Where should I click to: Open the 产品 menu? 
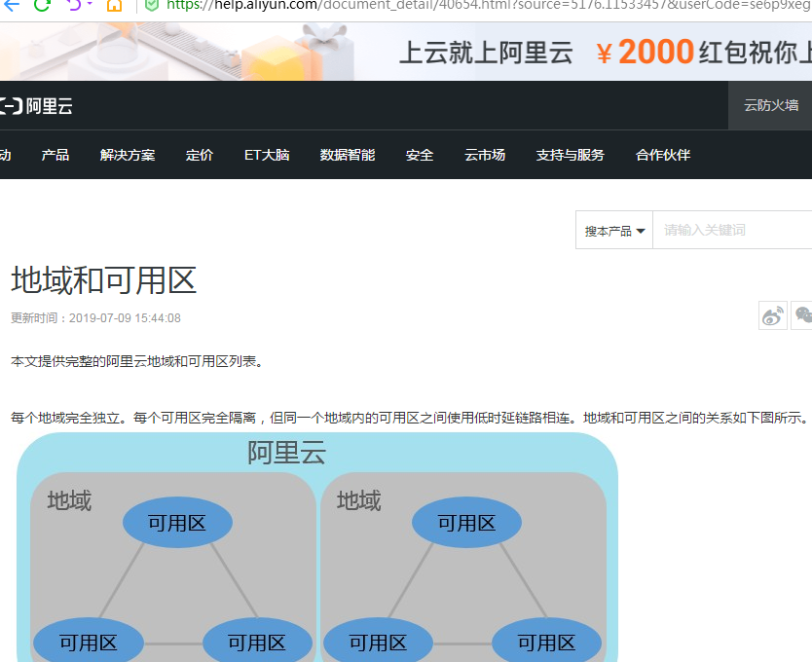pos(55,155)
